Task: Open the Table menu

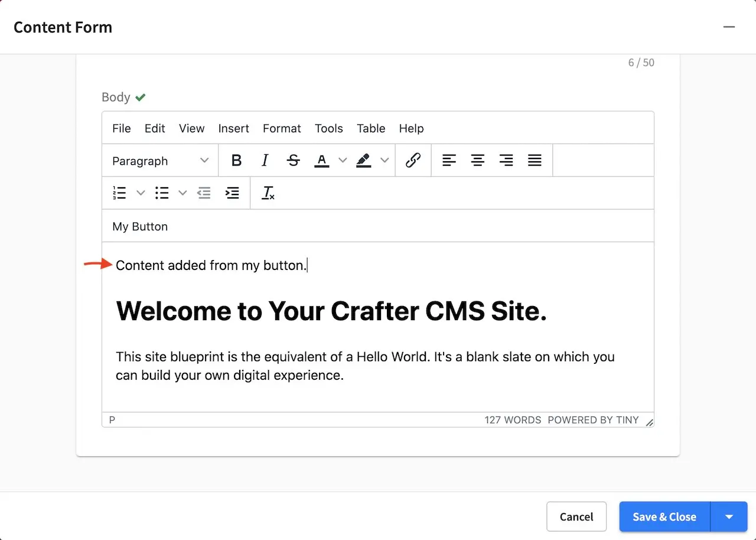Action: point(371,128)
